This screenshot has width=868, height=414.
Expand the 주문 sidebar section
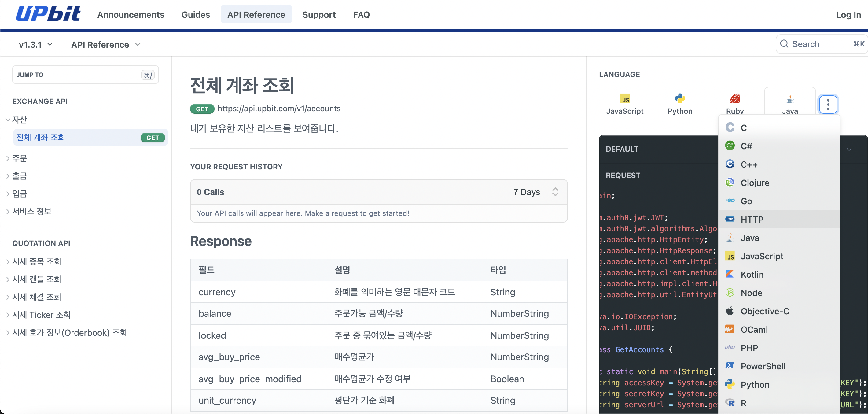coord(19,158)
